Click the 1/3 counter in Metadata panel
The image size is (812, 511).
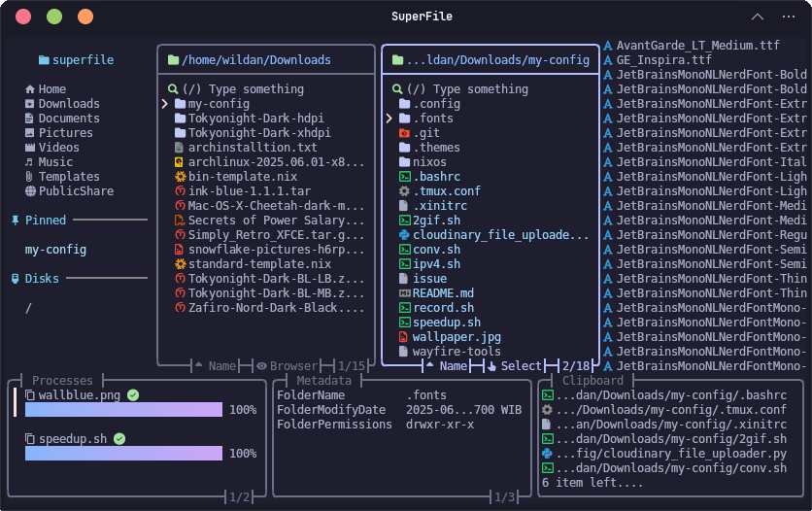[x=504, y=497]
